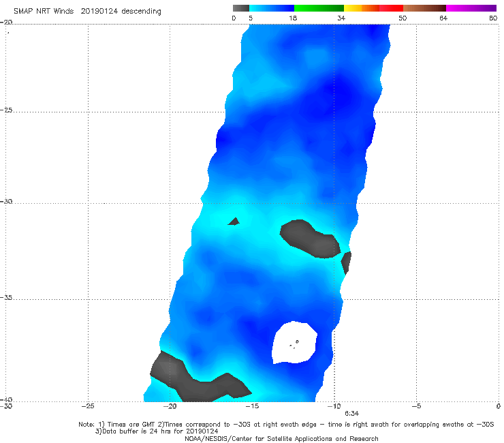The height and width of the screenshot is (443, 504).
Task: Click the "Note: 1) Times are GMT" line
Action: click(286, 425)
